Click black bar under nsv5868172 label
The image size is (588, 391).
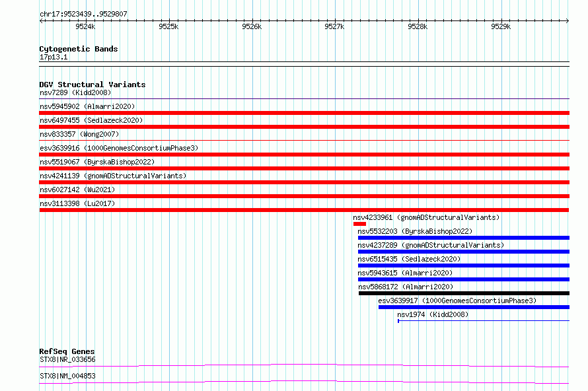tap(464, 293)
